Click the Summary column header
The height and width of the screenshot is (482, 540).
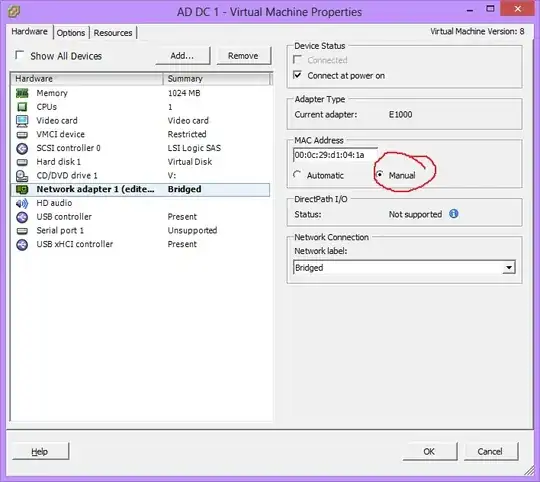pos(216,79)
